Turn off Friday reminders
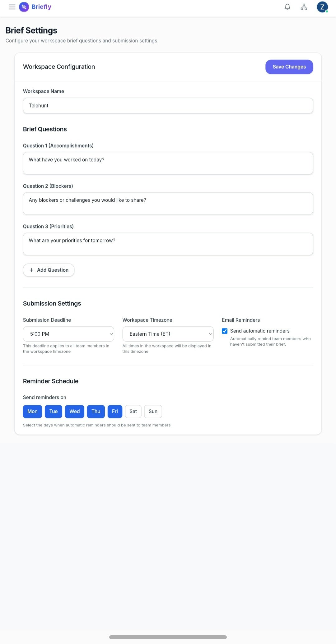Image resolution: width=336 pixels, height=644 pixels. 115,412
